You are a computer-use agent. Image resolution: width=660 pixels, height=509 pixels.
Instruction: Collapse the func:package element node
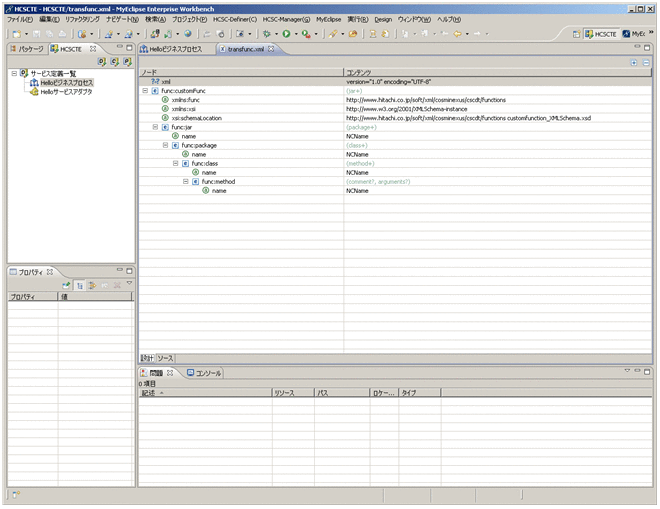coord(165,145)
